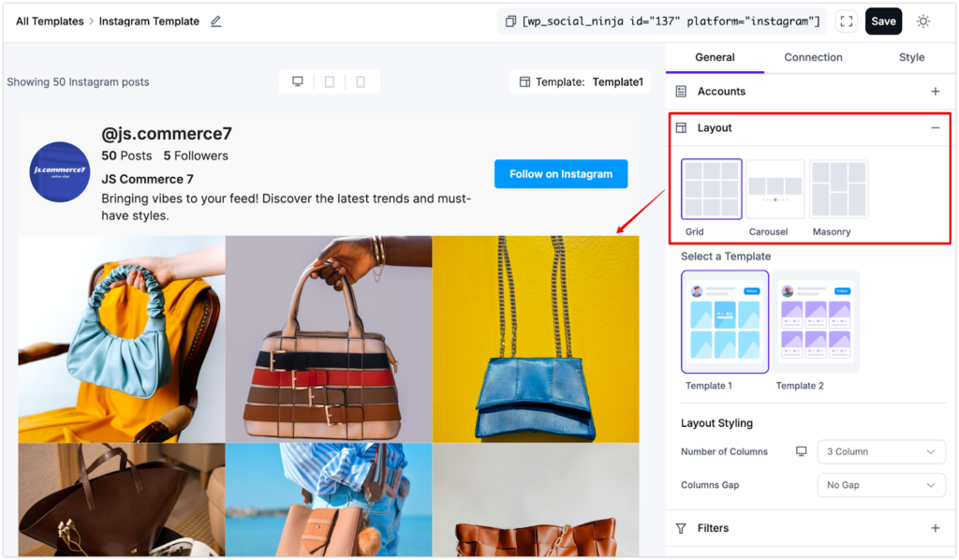Copy the wp_social_ninja shortcode
The image size is (959, 560).
[x=509, y=21]
